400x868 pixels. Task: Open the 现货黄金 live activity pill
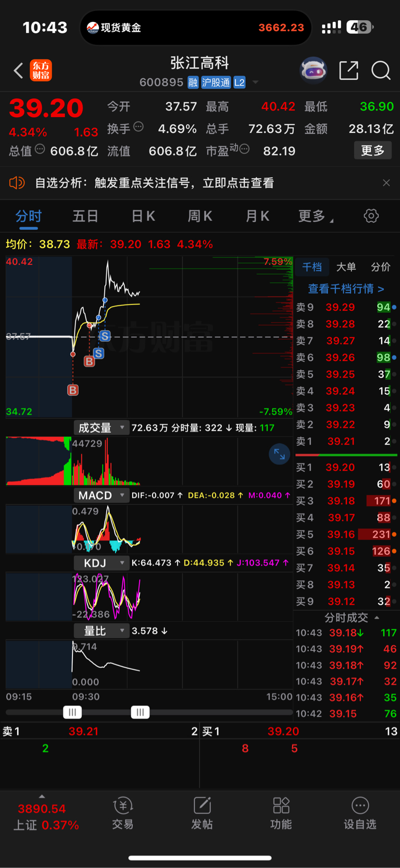[x=196, y=28]
